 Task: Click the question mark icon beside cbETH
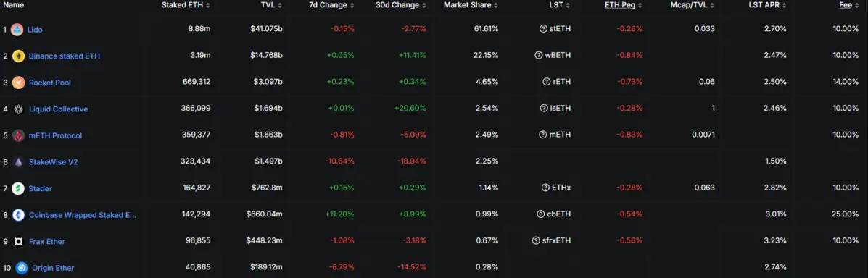tap(541, 214)
